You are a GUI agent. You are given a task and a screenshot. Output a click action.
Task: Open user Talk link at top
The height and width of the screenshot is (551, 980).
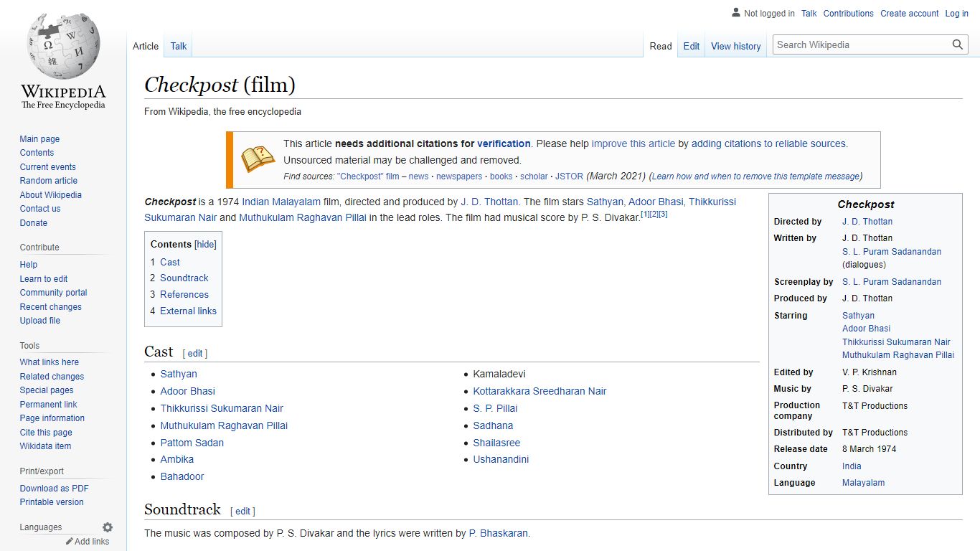pos(809,14)
